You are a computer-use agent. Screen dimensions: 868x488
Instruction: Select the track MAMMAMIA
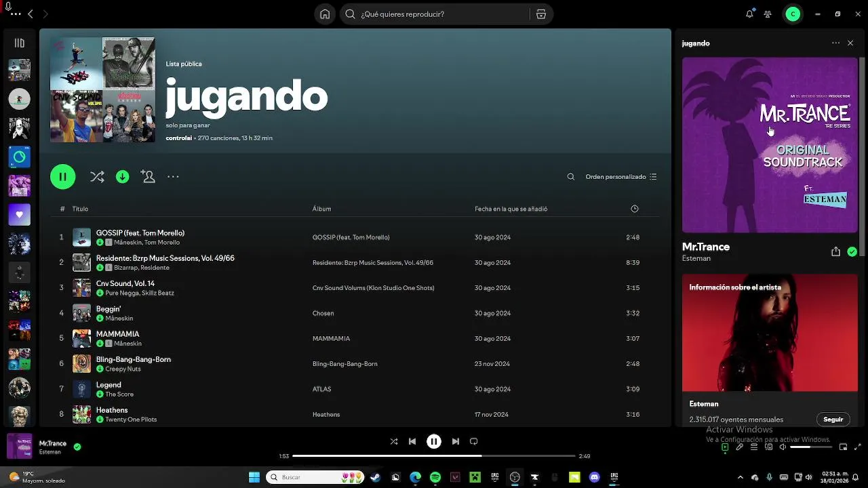[117, 334]
